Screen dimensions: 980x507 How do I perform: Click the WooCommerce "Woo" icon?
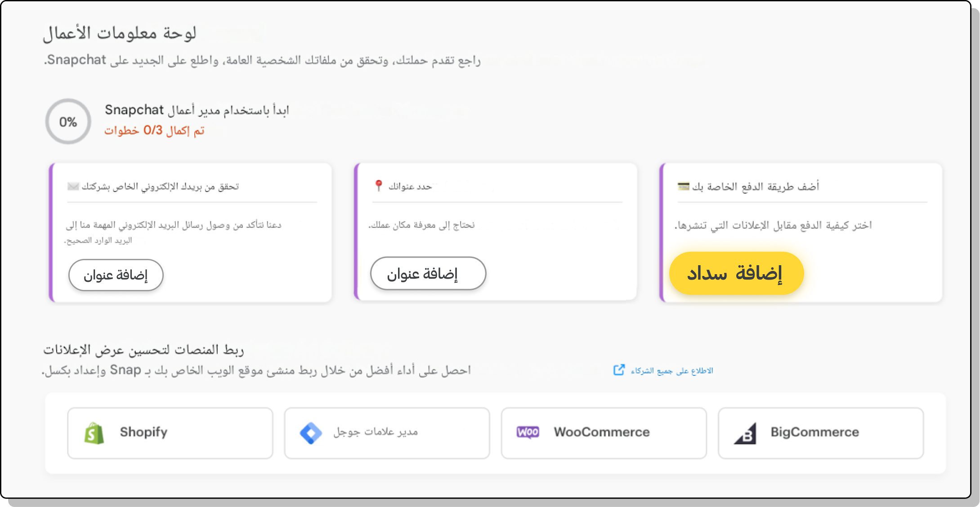(529, 432)
